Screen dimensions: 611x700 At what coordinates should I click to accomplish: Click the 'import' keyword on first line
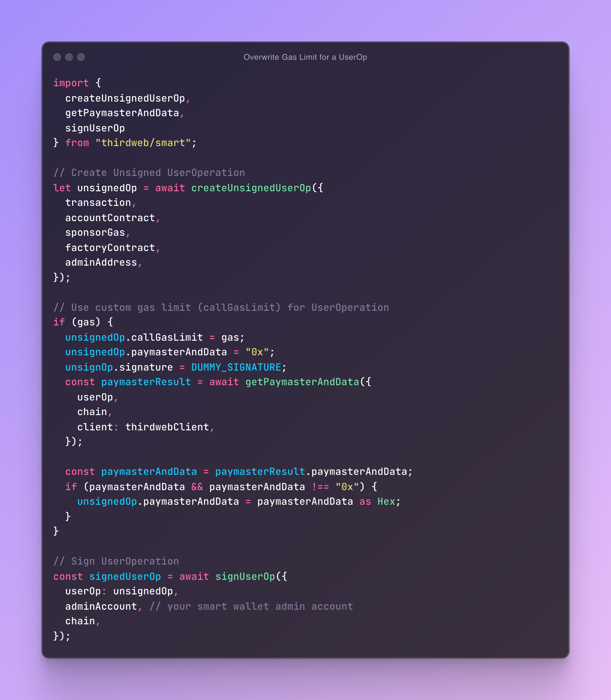click(x=71, y=83)
